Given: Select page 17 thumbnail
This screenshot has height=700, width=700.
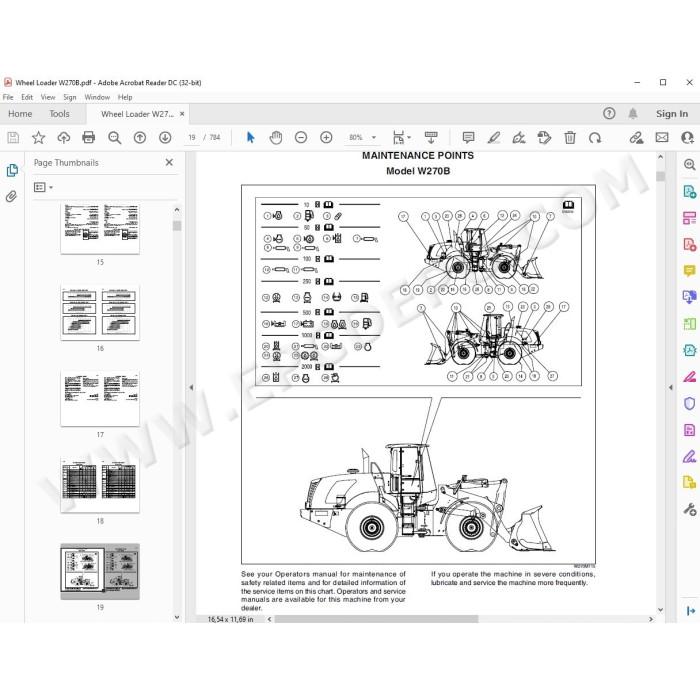Looking at the screenshot, I should pyautogui.click(x=100, y=398).
